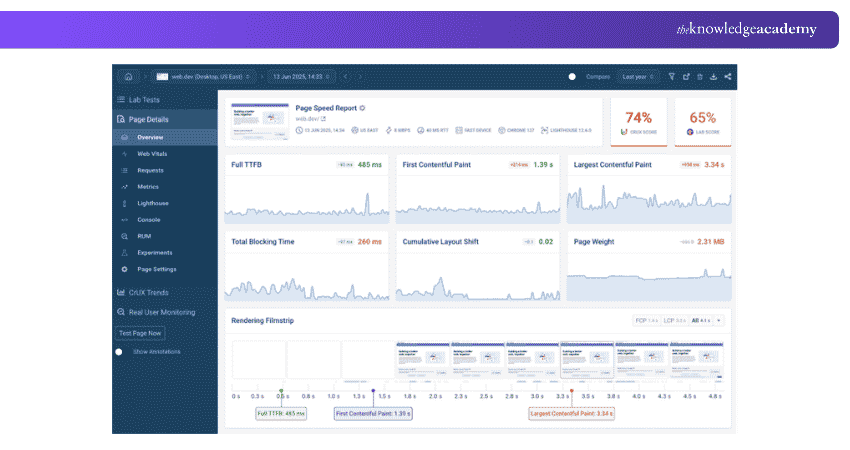Toggle the Compare switch

tap(572, 76)
